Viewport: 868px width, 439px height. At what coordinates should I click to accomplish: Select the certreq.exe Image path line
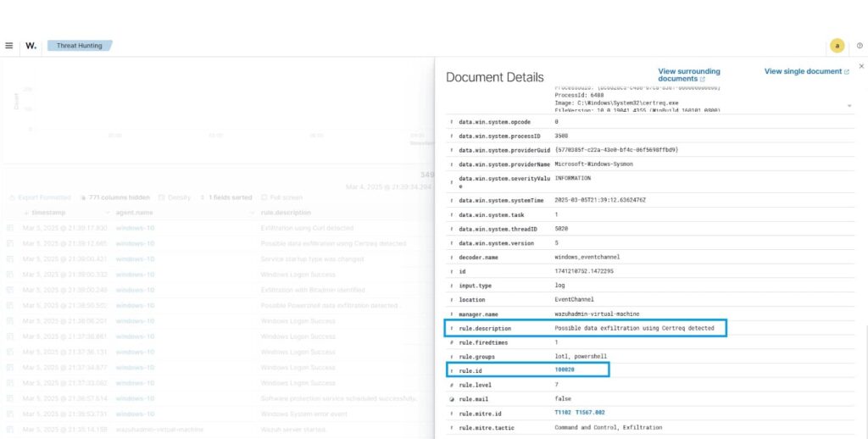click(616, 103)
